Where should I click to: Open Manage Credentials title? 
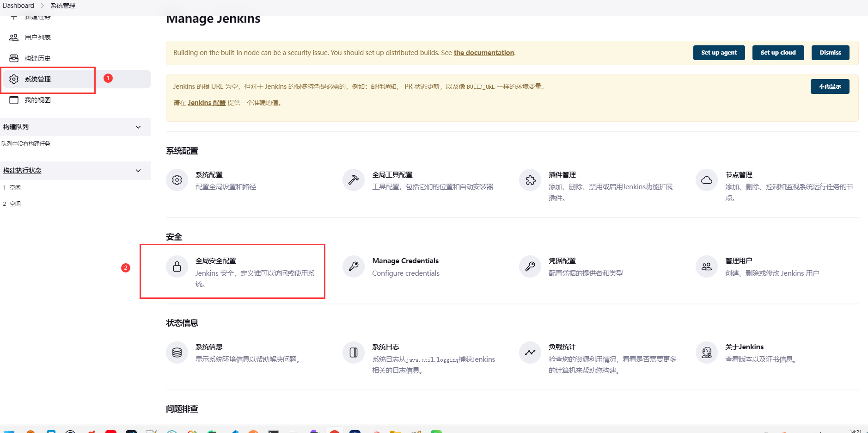pos(405,261)
